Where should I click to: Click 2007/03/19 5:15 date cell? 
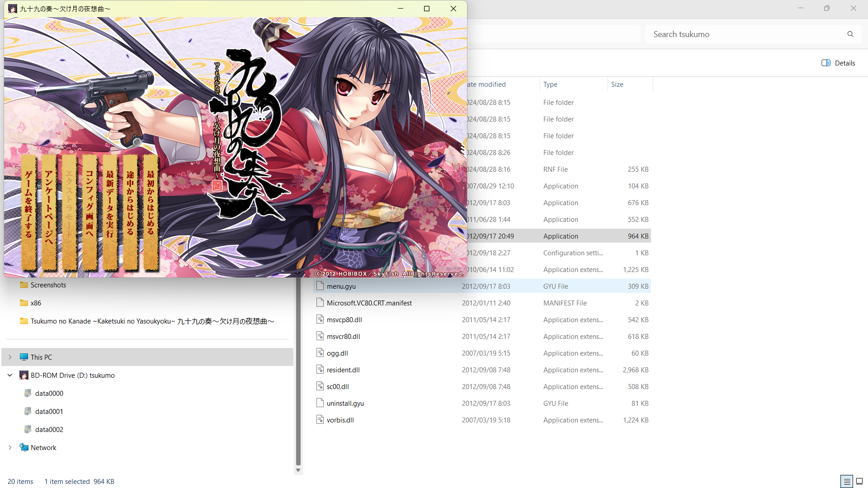[x=486, y=353]
